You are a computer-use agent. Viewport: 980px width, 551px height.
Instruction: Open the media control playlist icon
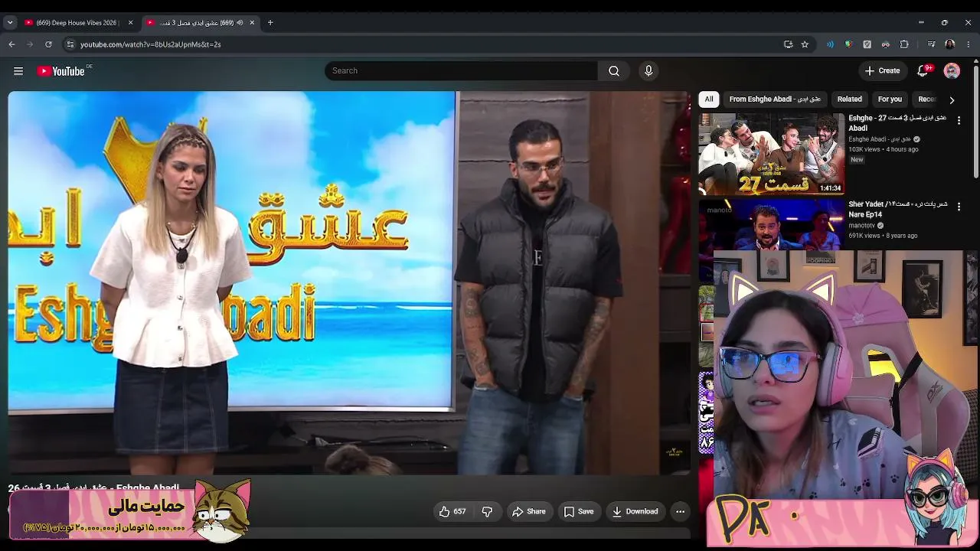(931, 44)
